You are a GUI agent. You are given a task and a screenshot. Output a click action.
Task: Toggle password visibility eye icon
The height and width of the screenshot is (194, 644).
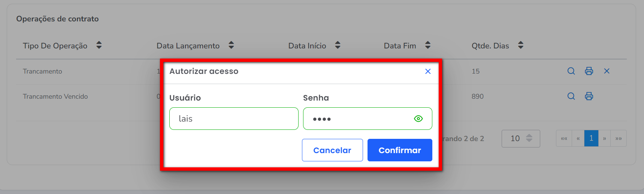tap(418, 119)
